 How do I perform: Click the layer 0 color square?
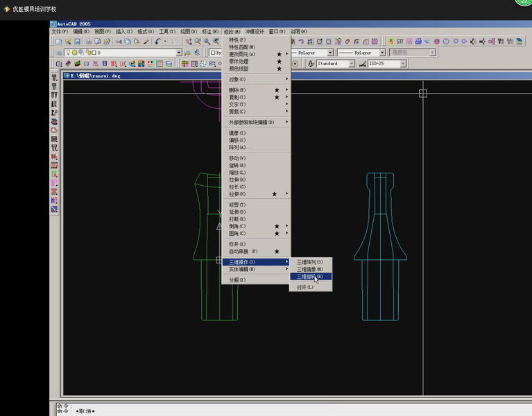click(94, 53)
